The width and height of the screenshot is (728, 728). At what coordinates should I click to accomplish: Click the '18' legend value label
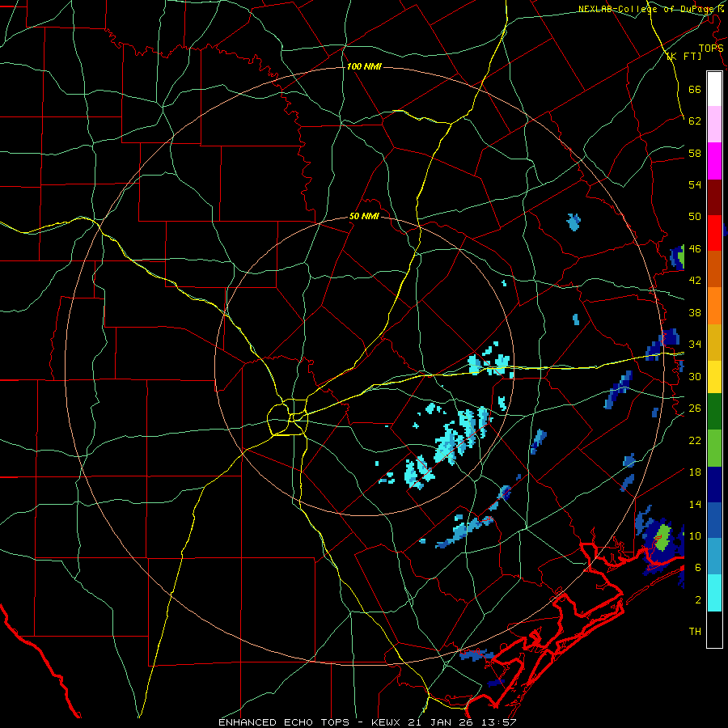[695, 472]
